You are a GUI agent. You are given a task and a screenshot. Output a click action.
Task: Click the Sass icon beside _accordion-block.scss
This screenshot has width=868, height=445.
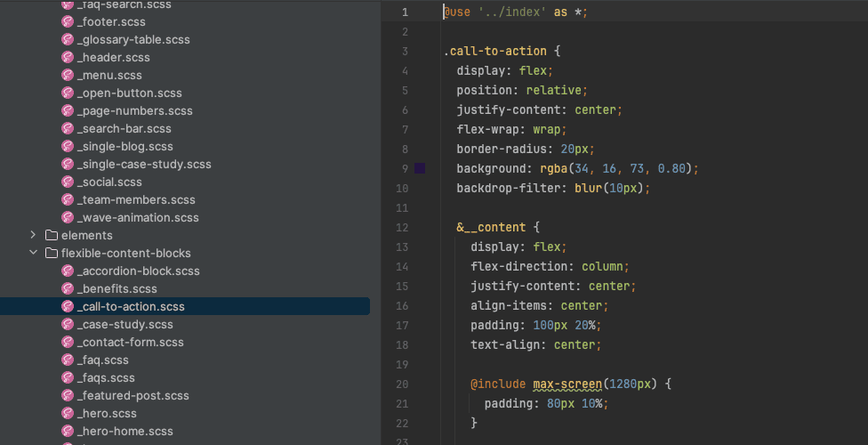click(68, 271)
